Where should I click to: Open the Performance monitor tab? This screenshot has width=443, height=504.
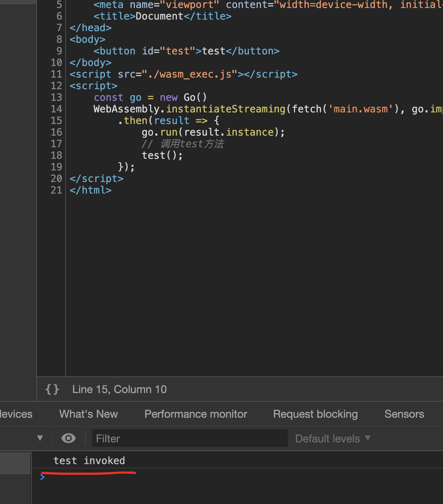[x=196, y=414]
